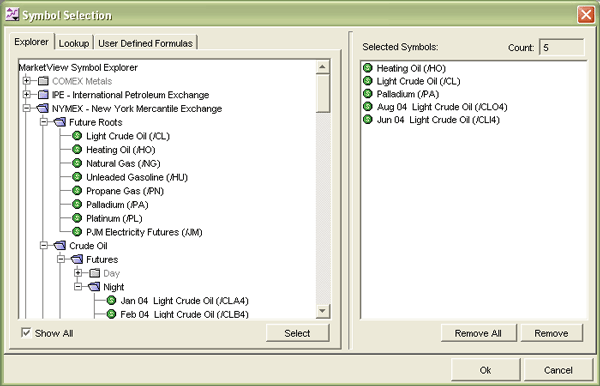
Task: Click the Day folder icon
Action: [95, 273]
